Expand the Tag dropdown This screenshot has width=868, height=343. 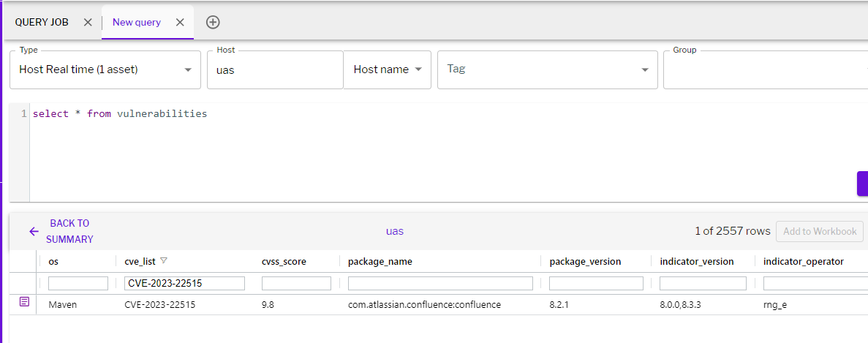coord(644,70)
